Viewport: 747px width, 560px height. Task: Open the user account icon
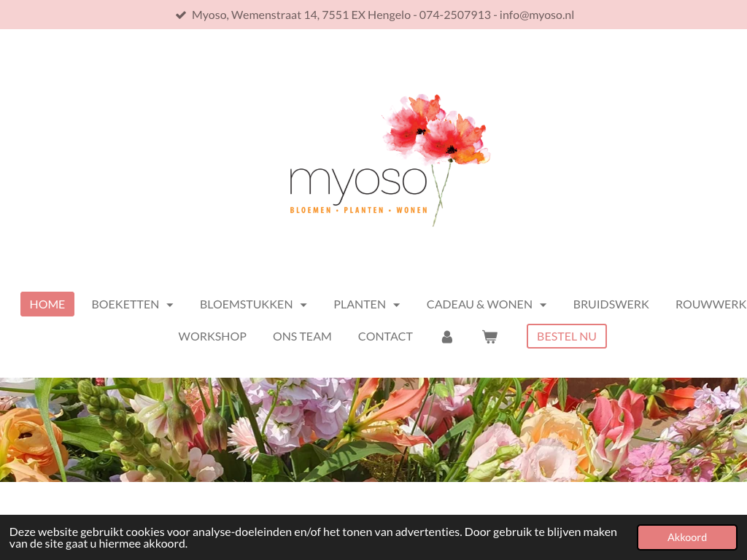pos(447,337)
